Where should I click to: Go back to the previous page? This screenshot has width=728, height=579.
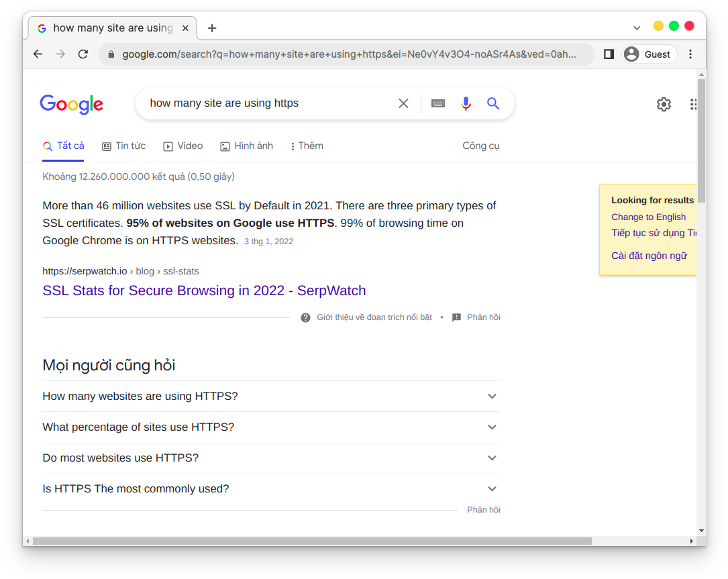pos(38,54)
